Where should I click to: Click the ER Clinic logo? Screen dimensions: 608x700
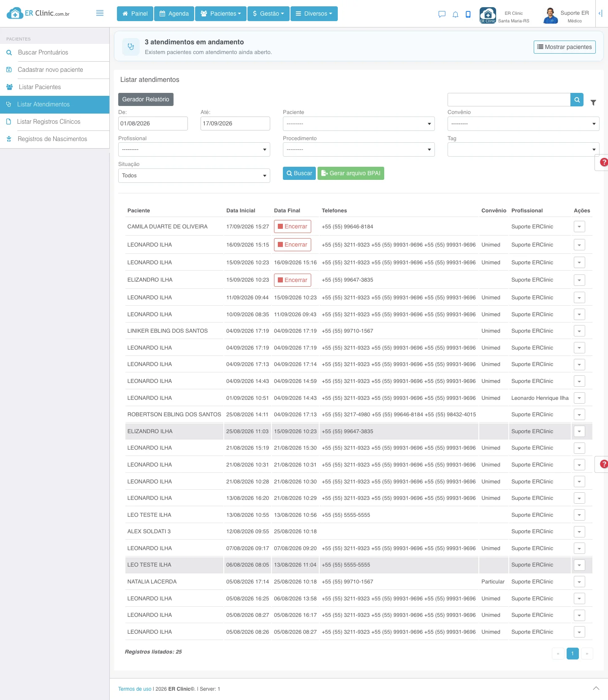38,14
